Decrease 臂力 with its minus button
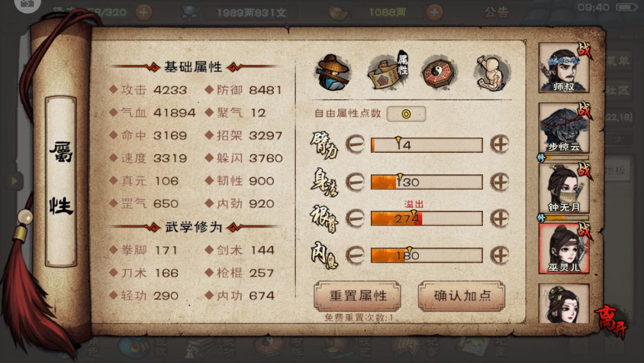 [x=355, y=144]
